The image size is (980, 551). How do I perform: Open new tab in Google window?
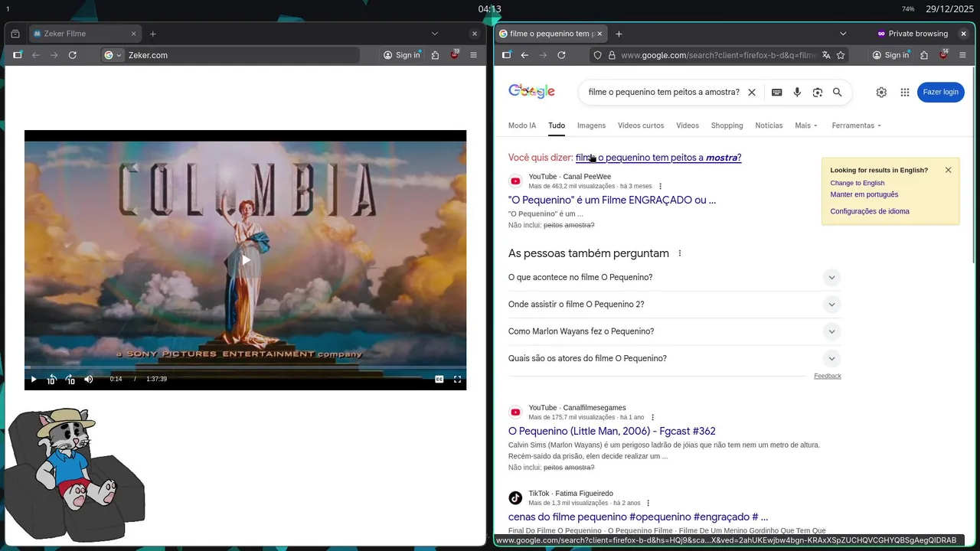click(x=619, y=34)
